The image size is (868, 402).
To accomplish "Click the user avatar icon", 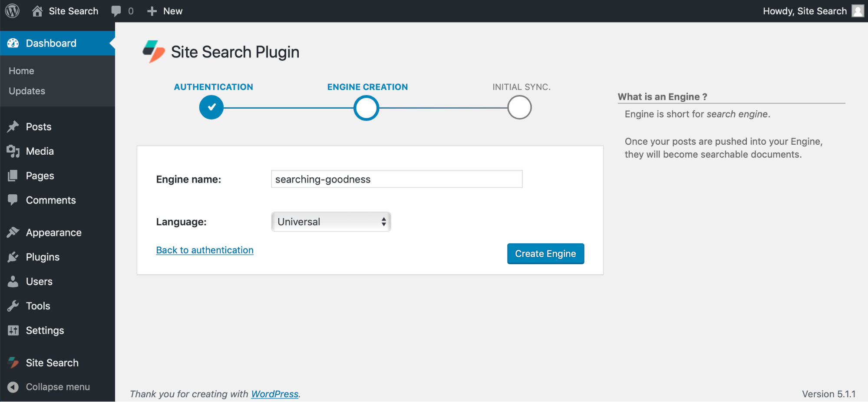I will click(858, 11).
